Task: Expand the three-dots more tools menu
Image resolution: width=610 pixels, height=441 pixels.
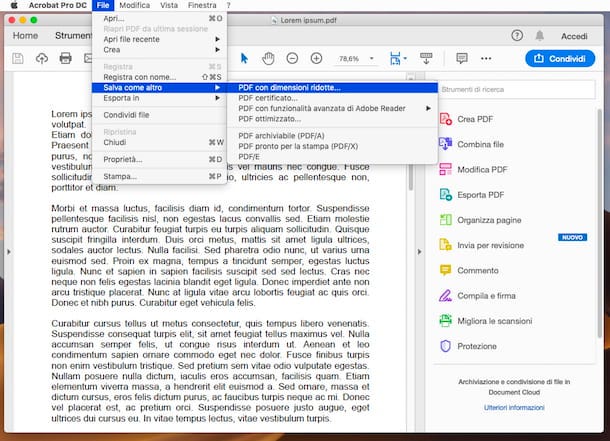Action: click(x=486, y=58)
